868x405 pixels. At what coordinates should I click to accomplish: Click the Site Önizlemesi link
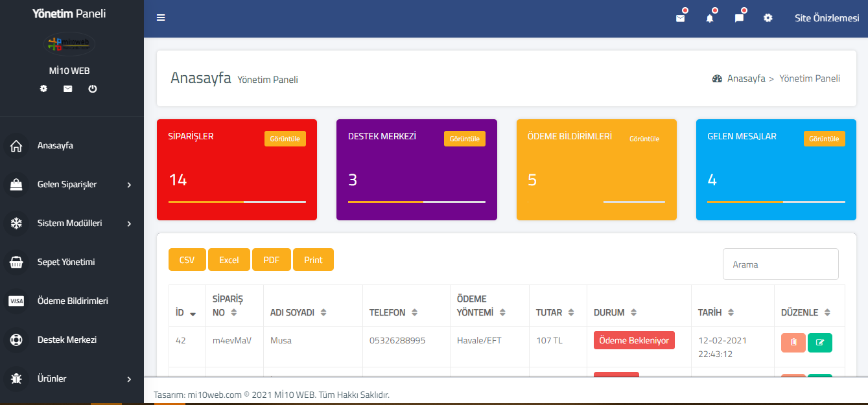tap(827, 18)
